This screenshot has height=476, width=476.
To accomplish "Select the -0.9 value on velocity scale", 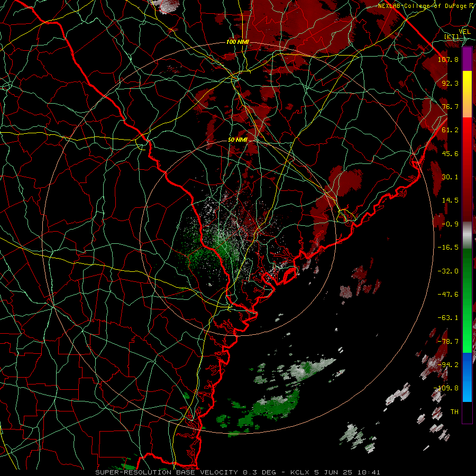I will click(450, 224).
